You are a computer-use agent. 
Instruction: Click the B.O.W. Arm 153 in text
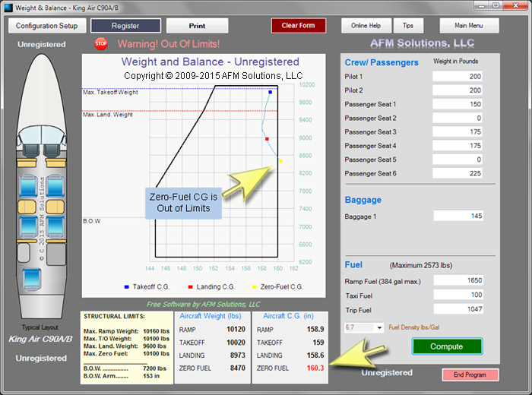pyautogui.click(x=122, y=376)
